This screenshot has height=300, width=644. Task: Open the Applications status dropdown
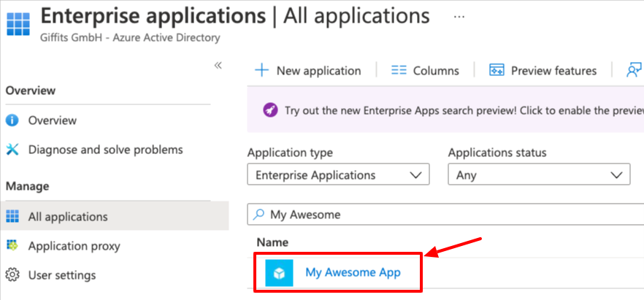539,174
